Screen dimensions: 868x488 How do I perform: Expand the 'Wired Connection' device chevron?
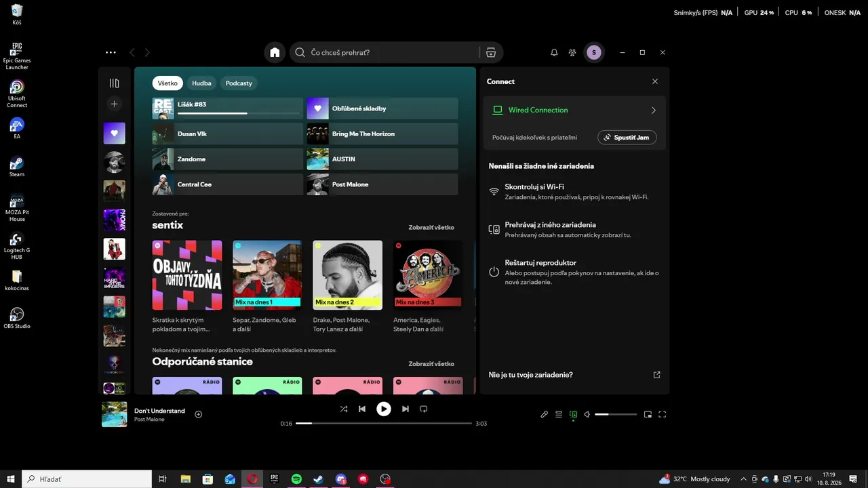point(654,110)
